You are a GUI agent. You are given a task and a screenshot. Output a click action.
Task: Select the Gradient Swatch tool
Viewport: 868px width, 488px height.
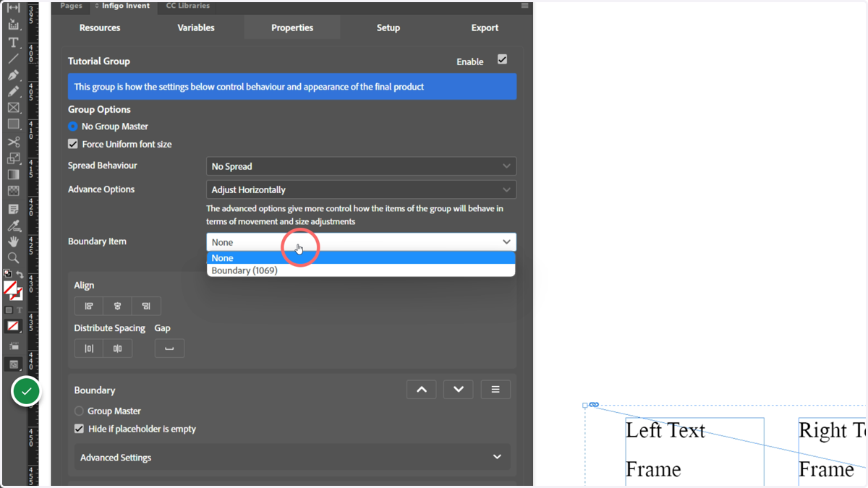coord(13,174)
